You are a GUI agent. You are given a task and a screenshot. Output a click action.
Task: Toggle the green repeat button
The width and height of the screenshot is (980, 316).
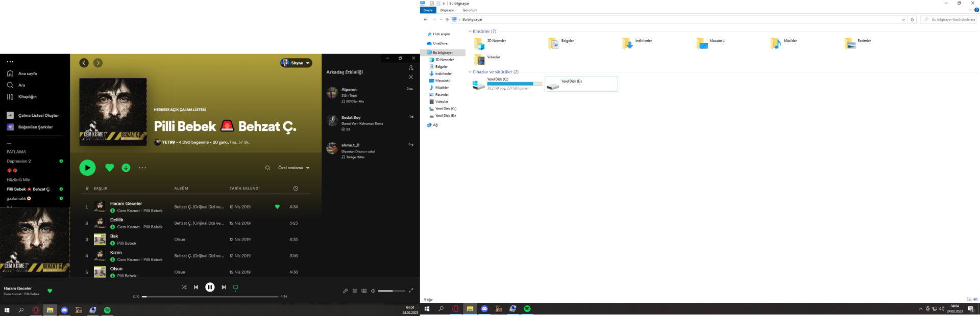(236, 287)
